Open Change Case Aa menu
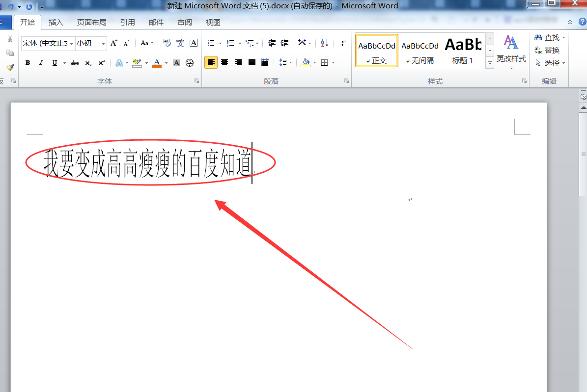 147,43
